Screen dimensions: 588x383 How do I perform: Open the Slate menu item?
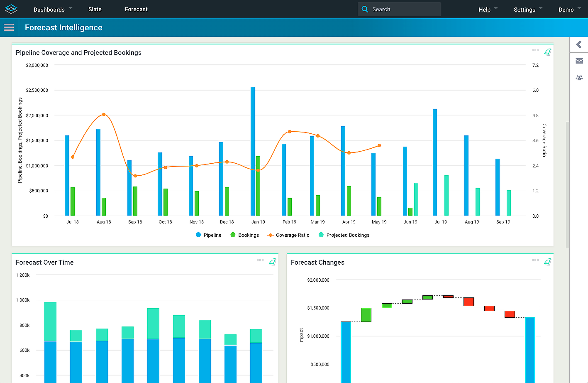click(x=95, y=9)
